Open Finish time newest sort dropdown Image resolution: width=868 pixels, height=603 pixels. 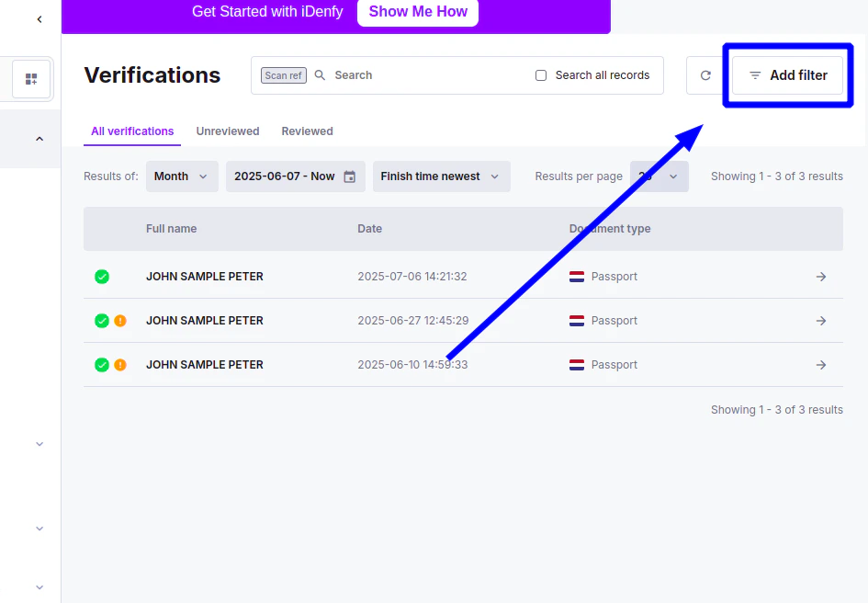tap(441, 176)
